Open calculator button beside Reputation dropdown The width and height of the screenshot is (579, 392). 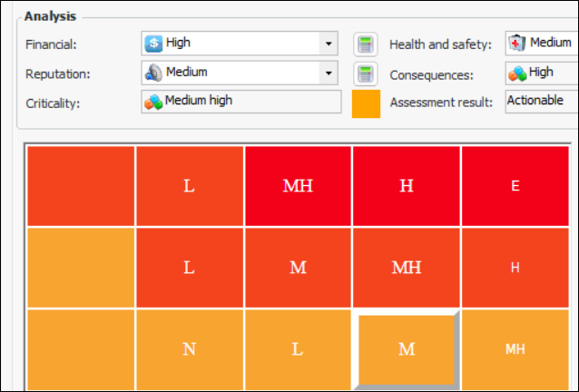pos(365,74)
